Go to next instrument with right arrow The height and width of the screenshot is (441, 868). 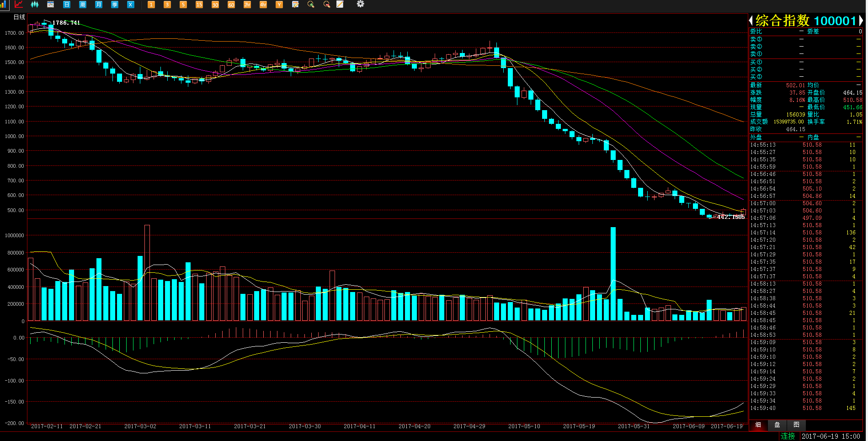pyautogui.click(x=860, y=21)
